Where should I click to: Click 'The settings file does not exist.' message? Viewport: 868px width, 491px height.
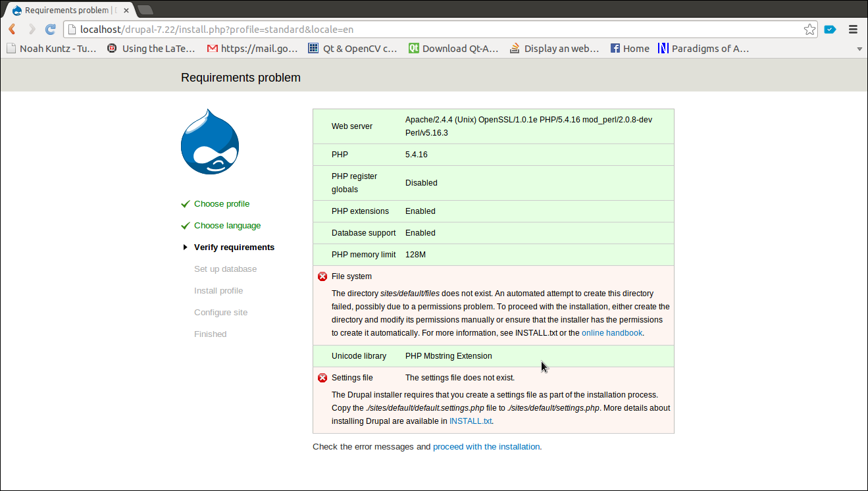460,378
